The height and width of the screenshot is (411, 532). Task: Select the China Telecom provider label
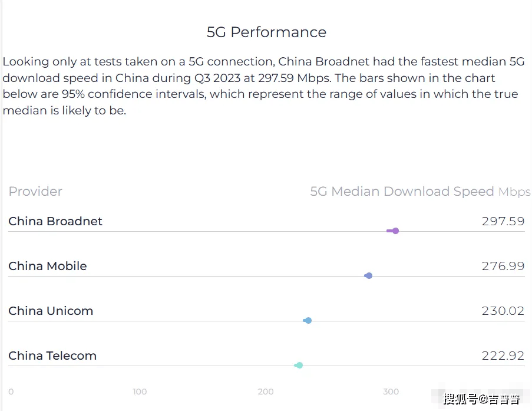tap(52, 356)
